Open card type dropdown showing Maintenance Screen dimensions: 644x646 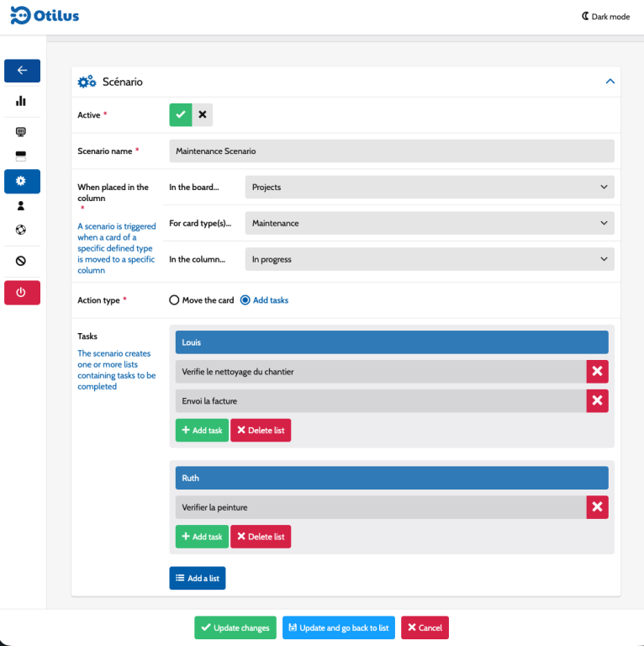click(430, 223)
